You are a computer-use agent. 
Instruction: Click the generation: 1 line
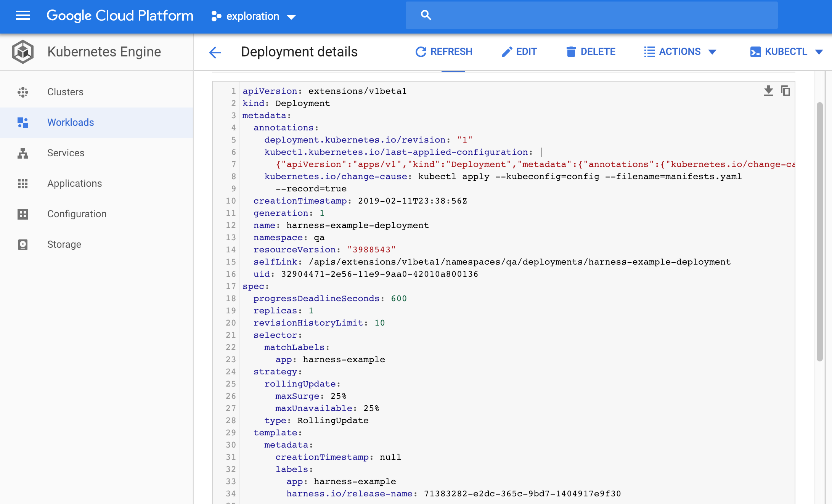[289, 213]
